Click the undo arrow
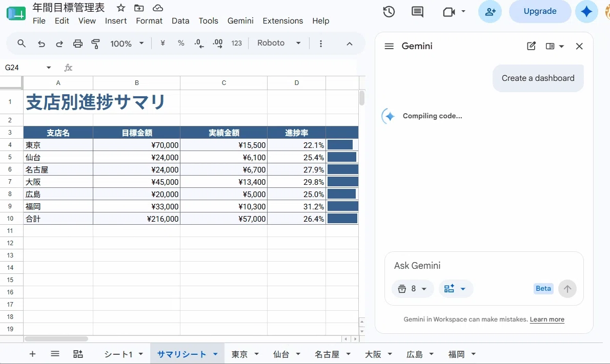This screenshot has width=610, height=364. pyautogui.click(x=41, y=44)
